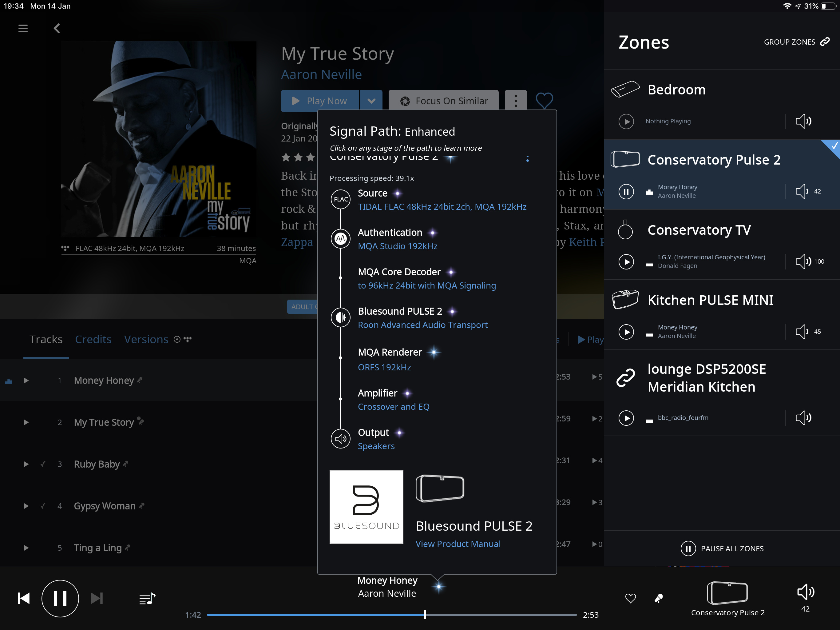Image resolution: width=840 pixels, height=630 pixels.
Task: Switch to the Versions tab
Action: pos(146,339)
